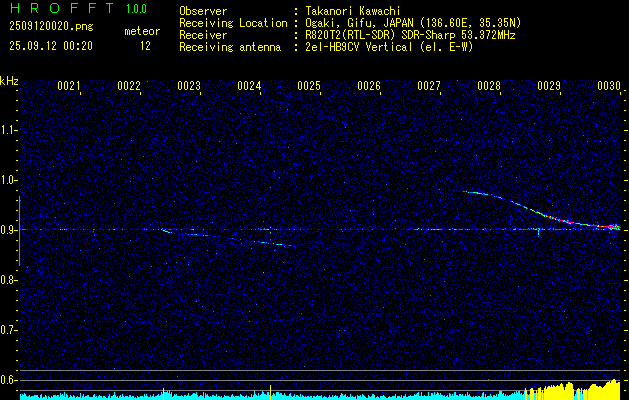This screenshot has width=629, height=400.
Task: Click the 0.9 kHz axis label
Action: coord(8,230)
